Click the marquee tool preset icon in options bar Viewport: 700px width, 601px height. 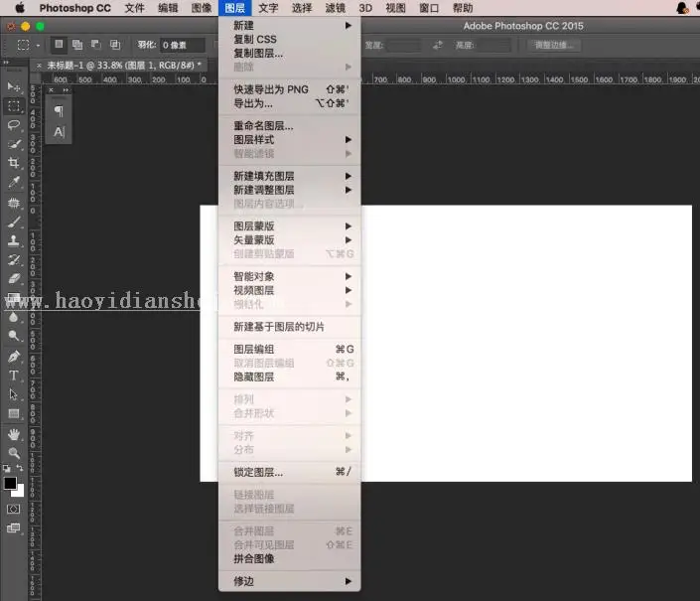[23, 45]
